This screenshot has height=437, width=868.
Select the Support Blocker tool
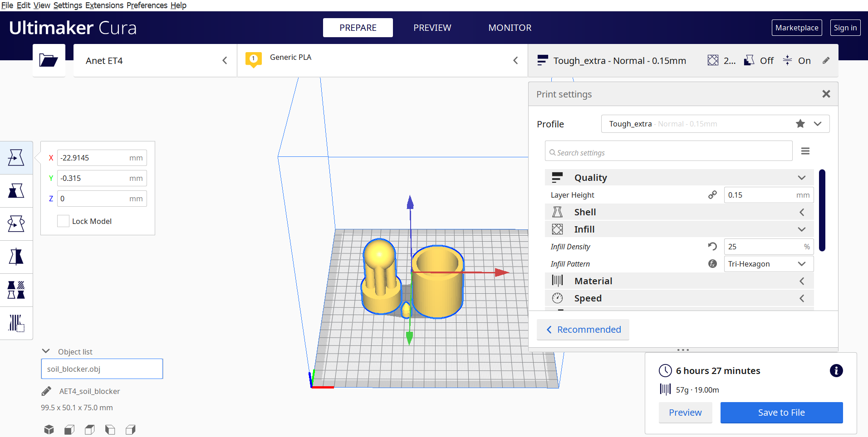point(16,323)
